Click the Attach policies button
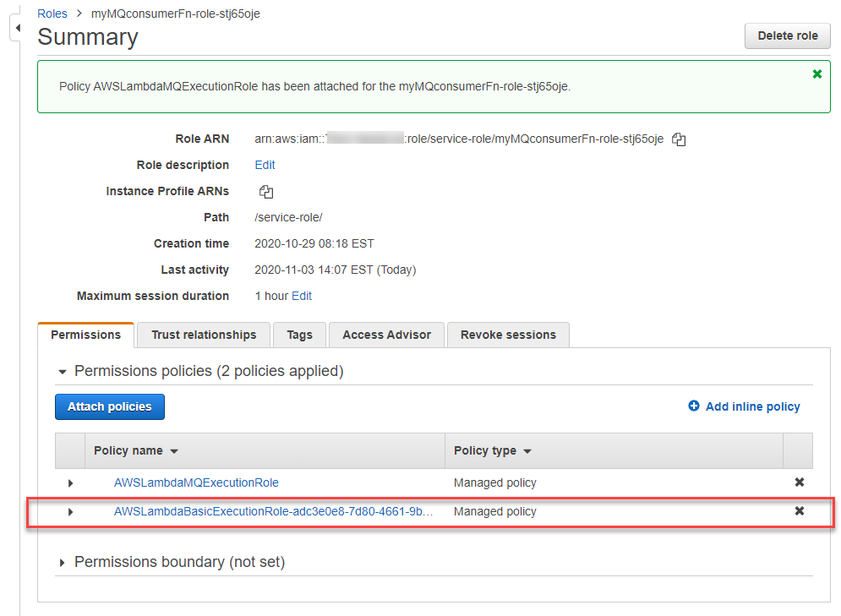Screen dimensions: 841x616 (x=109, y=407)
